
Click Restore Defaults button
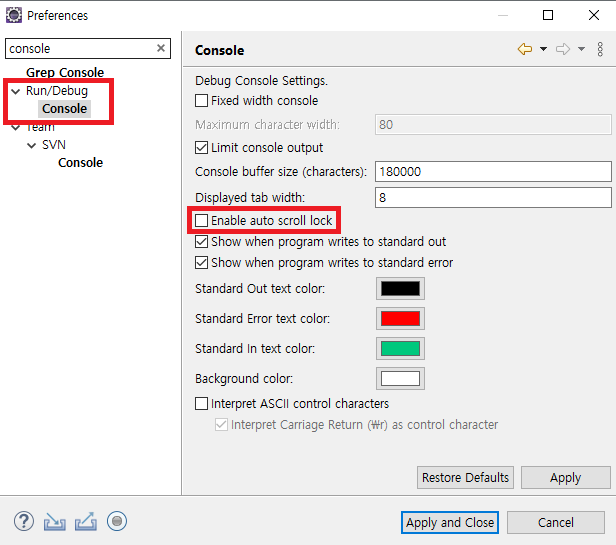tap(465, 477)
